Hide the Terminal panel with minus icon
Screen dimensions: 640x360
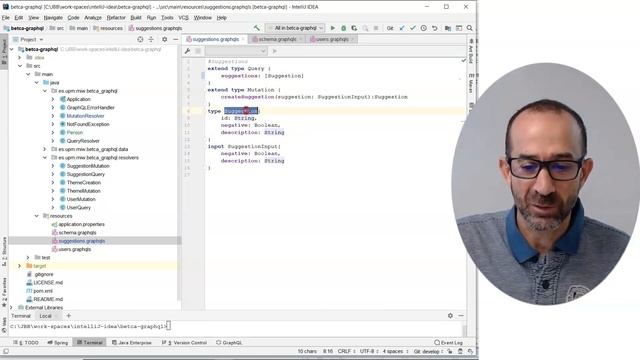(x=461, y=316)
